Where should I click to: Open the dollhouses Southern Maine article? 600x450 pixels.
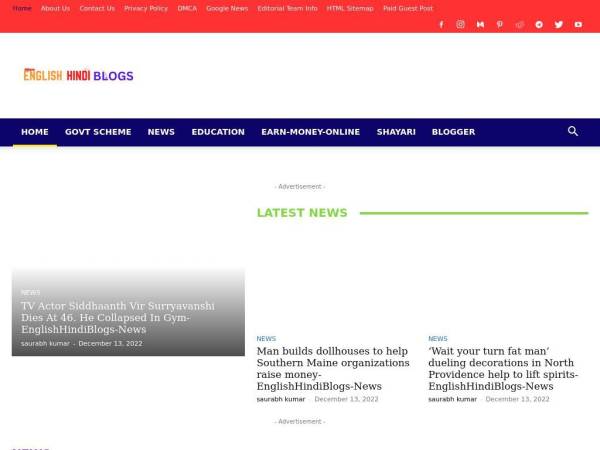point(333,368)
